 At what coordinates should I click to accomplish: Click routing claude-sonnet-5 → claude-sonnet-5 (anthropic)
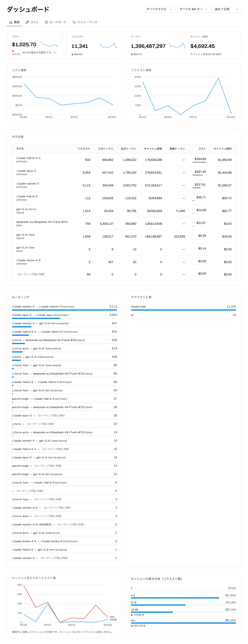65,308
